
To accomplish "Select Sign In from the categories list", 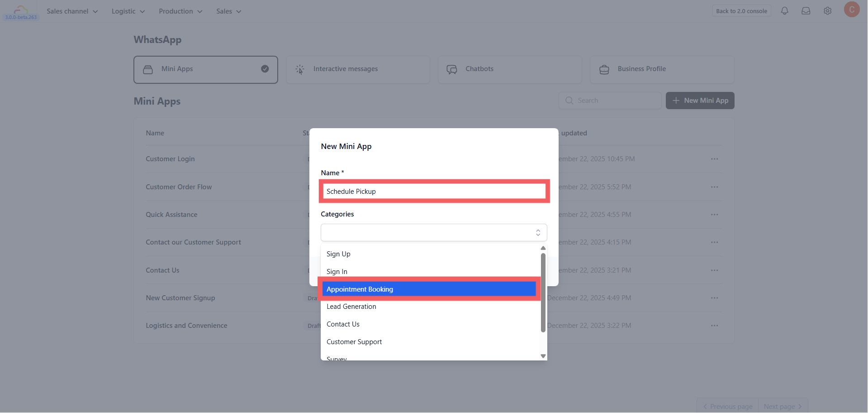I will (x=431, y=272).
